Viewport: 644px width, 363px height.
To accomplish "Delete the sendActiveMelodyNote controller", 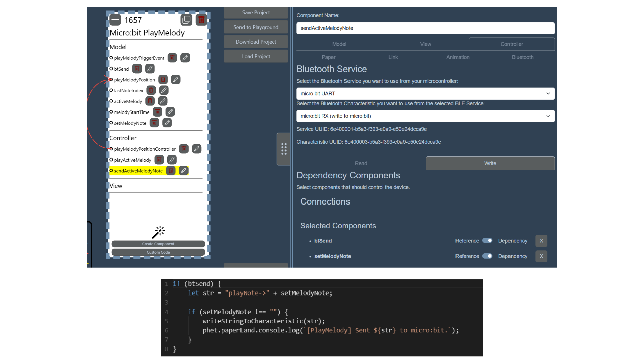I will tap(171, 170).
